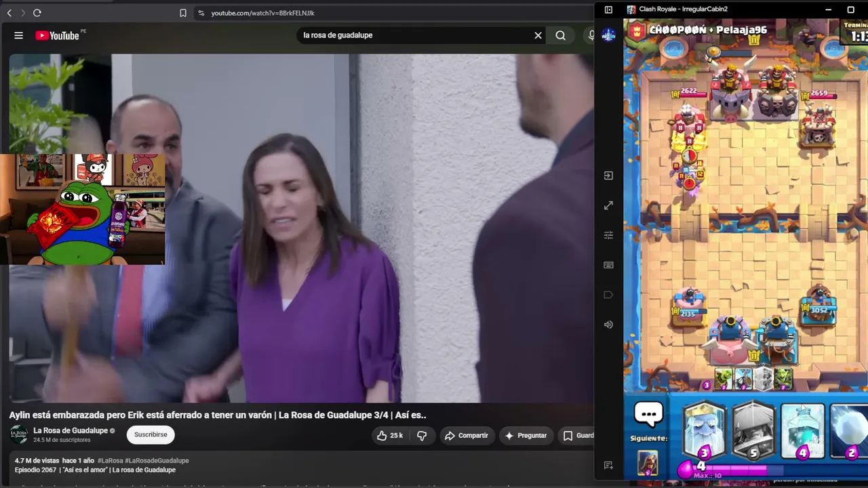Viewport: 868px width, 488px height.
Task: Click the red crown clan badge
Action: (637, 30)
